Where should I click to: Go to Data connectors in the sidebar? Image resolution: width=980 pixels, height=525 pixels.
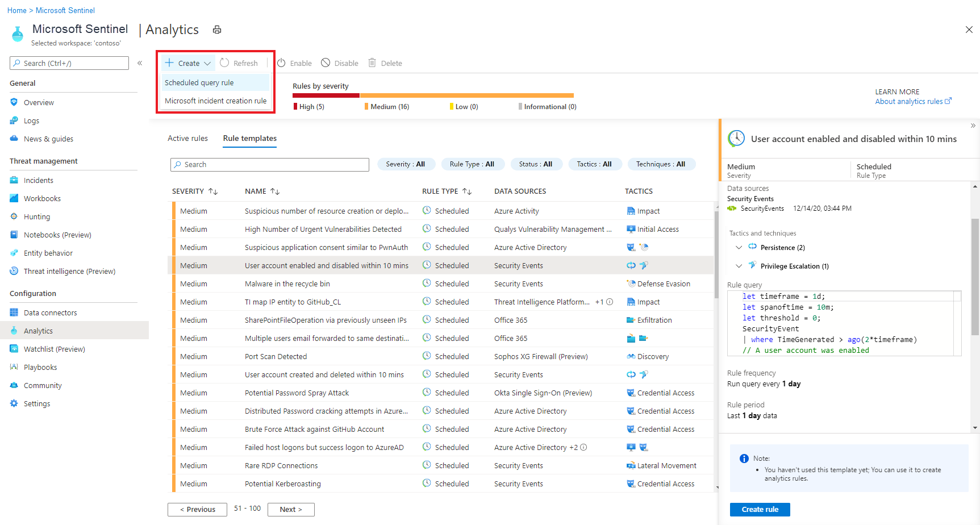click(x=50, y=313)
